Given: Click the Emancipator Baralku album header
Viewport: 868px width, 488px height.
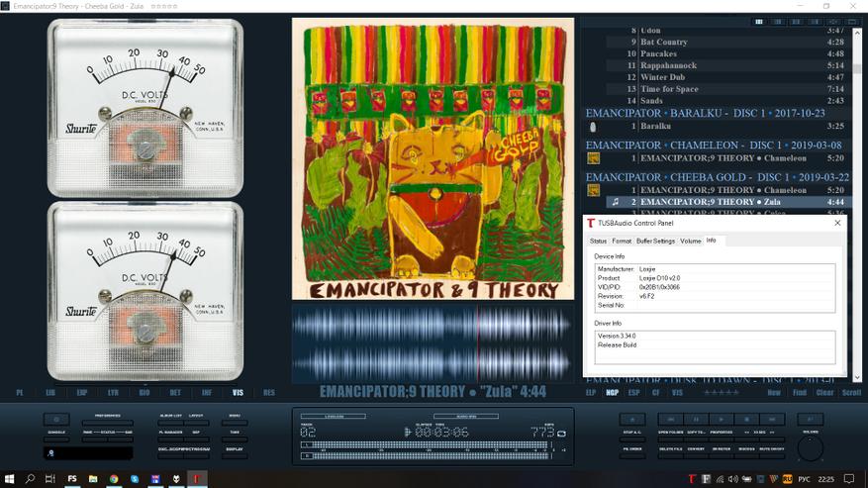Looking at the screenshot, I should [x=706, y=113].
